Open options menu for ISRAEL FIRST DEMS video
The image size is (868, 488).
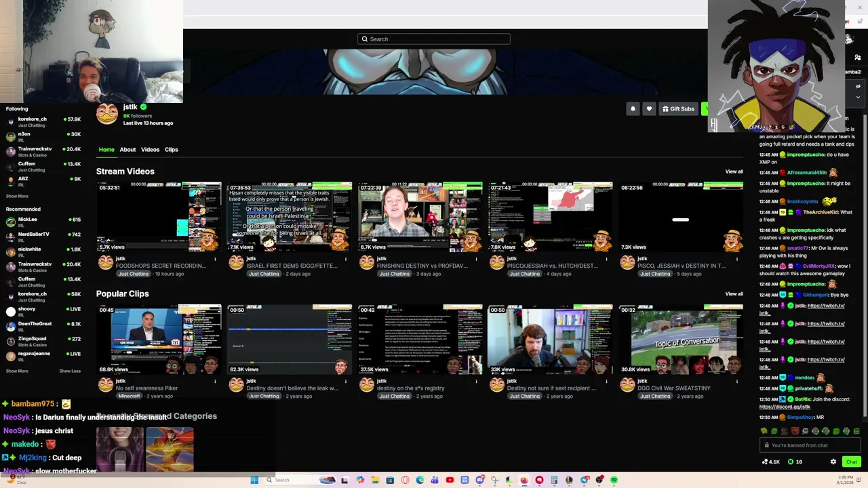(x=346, y=259)
